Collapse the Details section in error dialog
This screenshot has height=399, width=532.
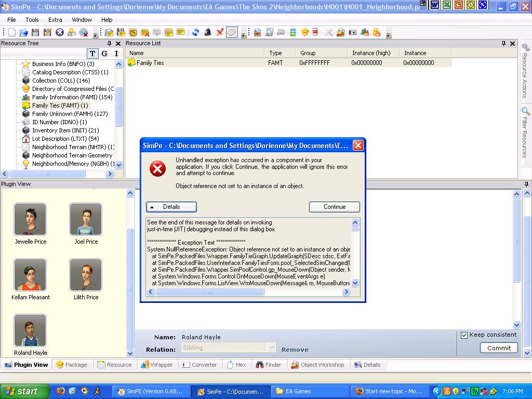tap(171, 207)
